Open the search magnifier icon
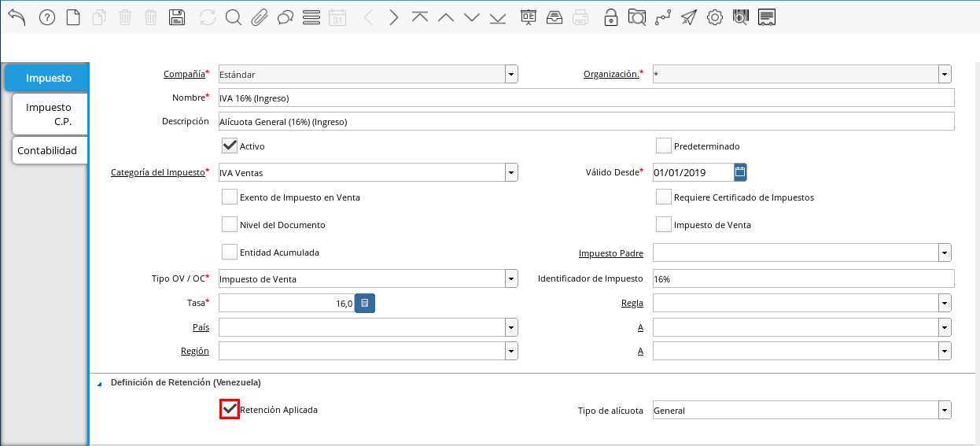980x446 pixels. [x=233, y=17]
